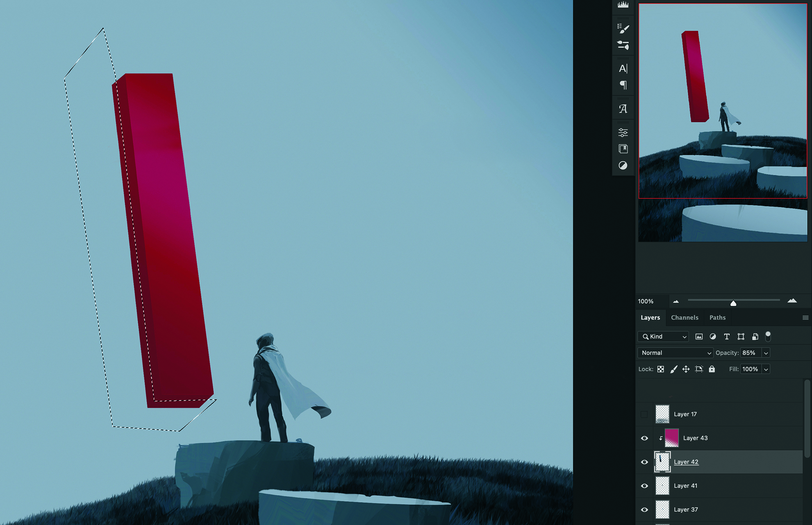Screen dimensions: 812x525
Task: Hide Layer 41 visibility eye
Action: [644, 486]
